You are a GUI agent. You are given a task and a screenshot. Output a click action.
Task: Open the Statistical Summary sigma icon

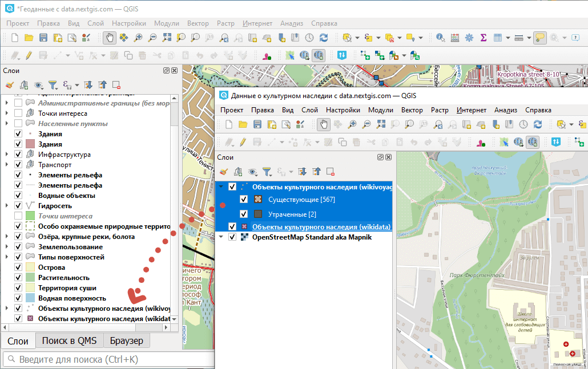[484, 38]
